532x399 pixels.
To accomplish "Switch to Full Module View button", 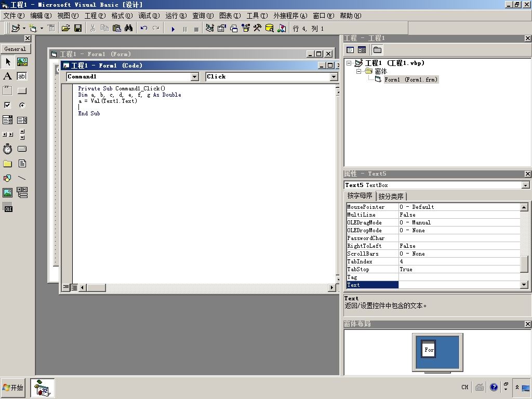I will tap(74, 288).
